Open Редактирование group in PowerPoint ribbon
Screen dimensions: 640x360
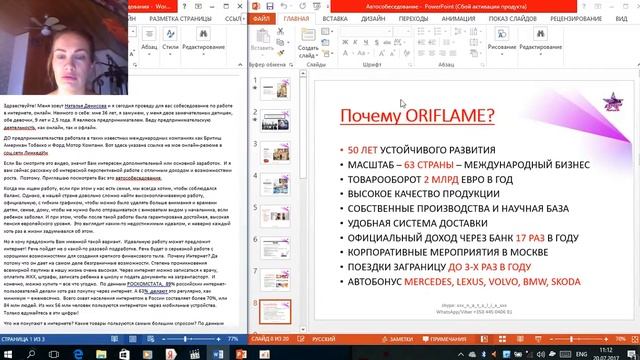click(x=540, y=40)
